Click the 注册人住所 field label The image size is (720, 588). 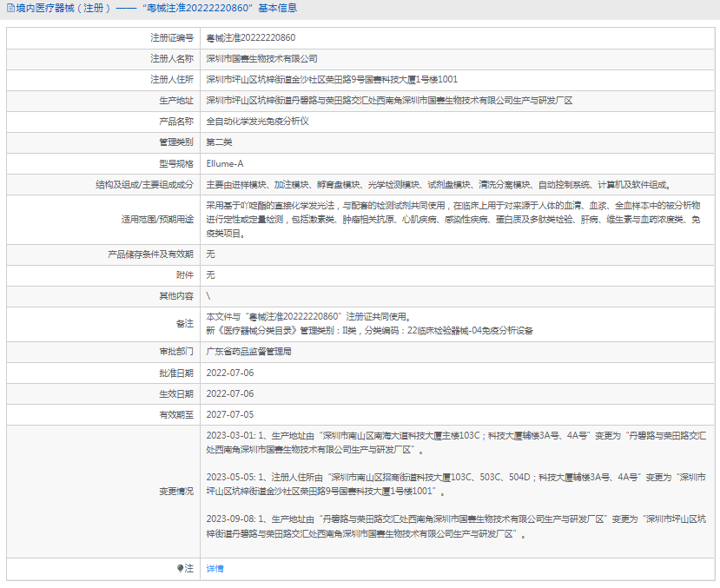point(172,79)
